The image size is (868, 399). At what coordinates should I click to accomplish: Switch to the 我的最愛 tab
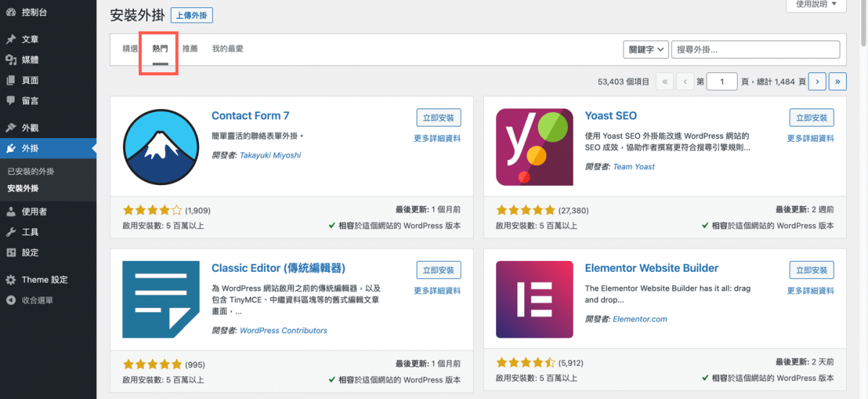click(x=228, y=48)
